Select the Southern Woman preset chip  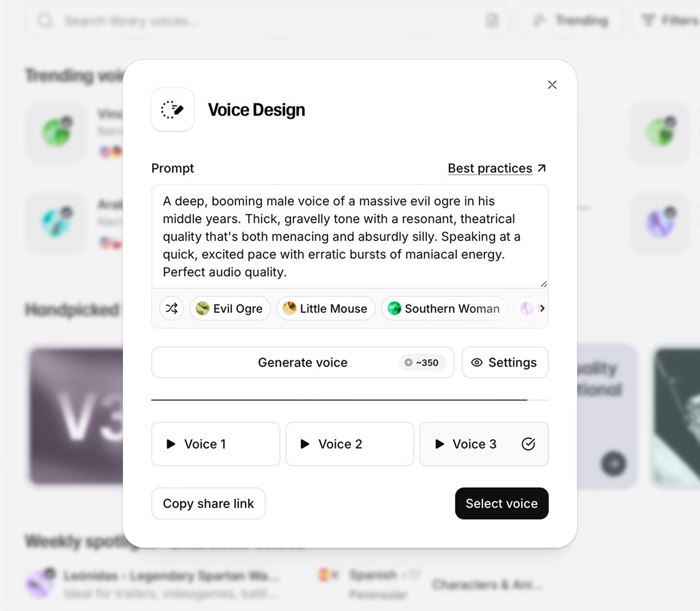(444, 308)
